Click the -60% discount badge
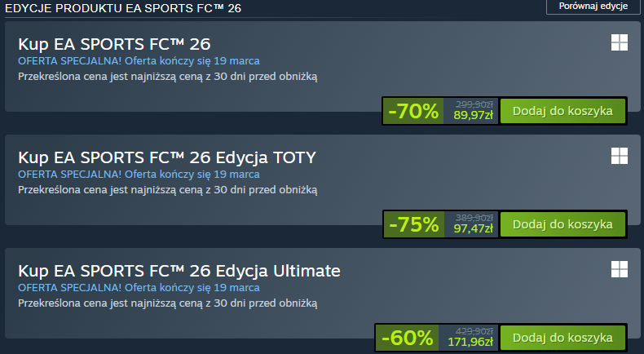 [x=406, y=337]
